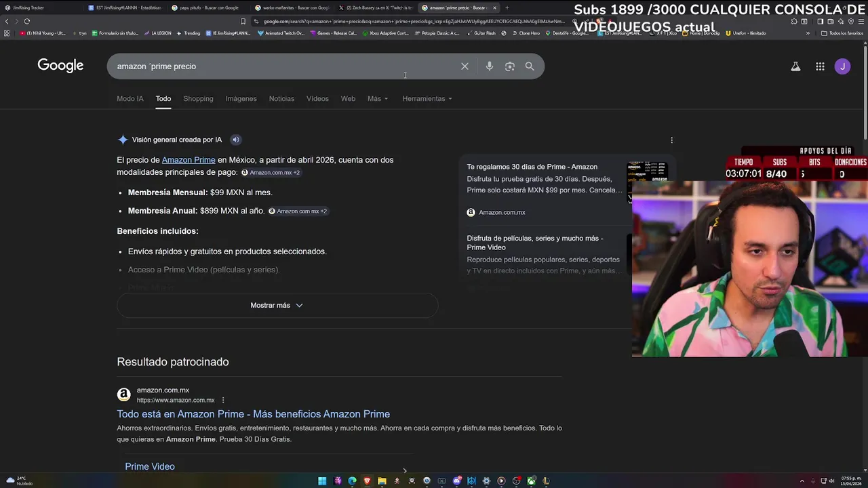Show more hidden bookmarks chevron
Screen dimensions: 868x488
click(807, 33)
